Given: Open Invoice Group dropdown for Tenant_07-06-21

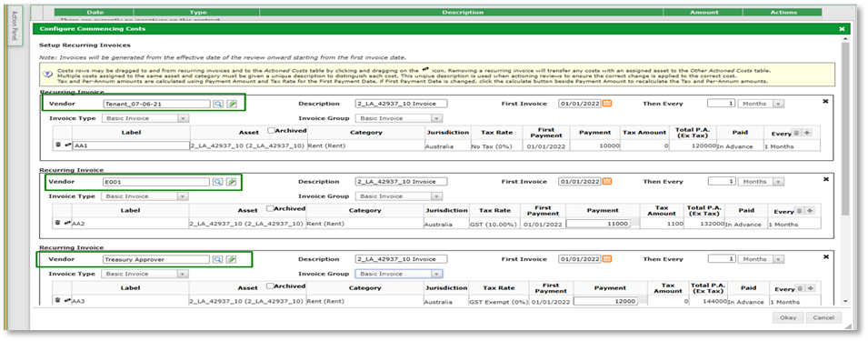Looking at the screenshot, I should (399, 118).
